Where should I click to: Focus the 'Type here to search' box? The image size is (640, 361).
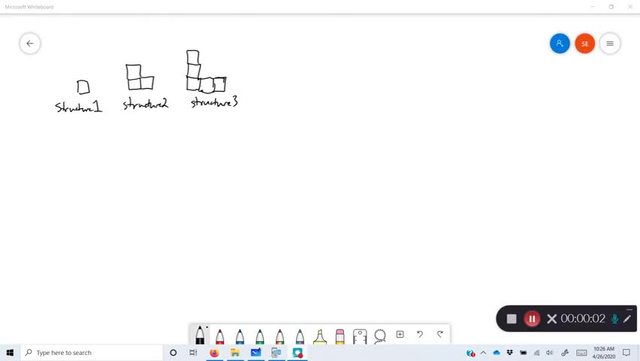tap(92, 352)
